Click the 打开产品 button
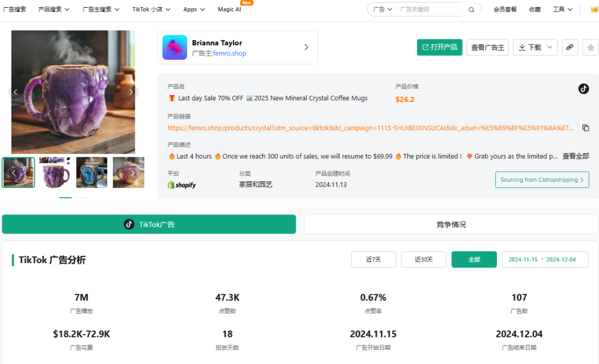Viewport: 599px width, 364px height. coord(439,47)
